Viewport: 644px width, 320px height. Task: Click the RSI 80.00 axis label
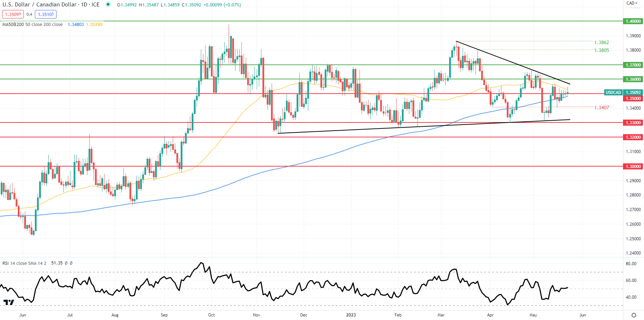pos(631,264)
